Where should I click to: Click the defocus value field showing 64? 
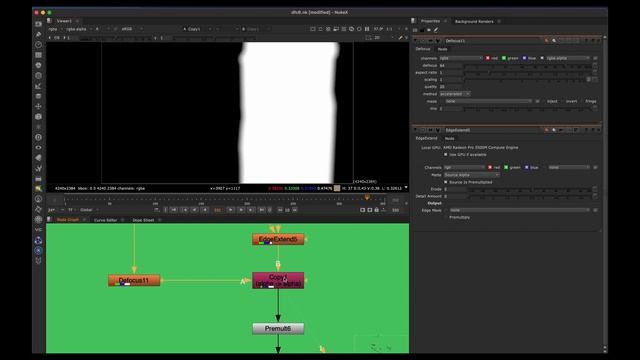(451, 65)
